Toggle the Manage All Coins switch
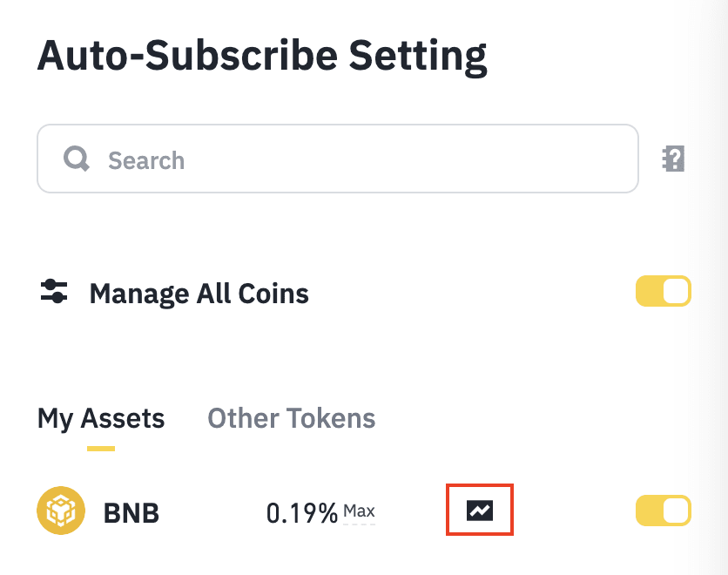 663,292
